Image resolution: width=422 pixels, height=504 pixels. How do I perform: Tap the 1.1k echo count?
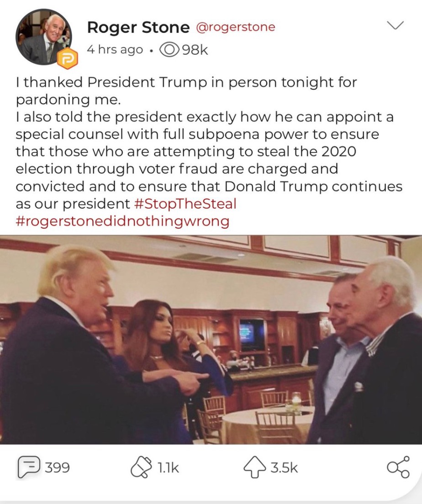(x=168, y=467)
